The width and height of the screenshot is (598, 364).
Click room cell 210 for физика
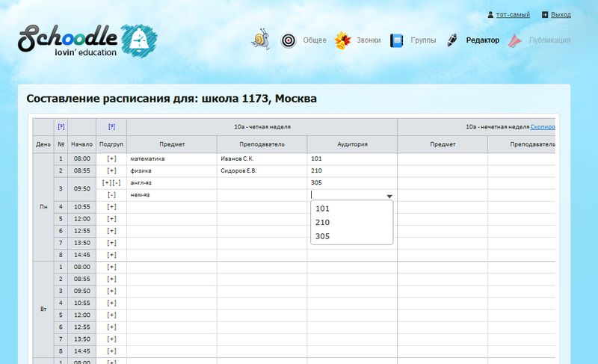point(352,170)
